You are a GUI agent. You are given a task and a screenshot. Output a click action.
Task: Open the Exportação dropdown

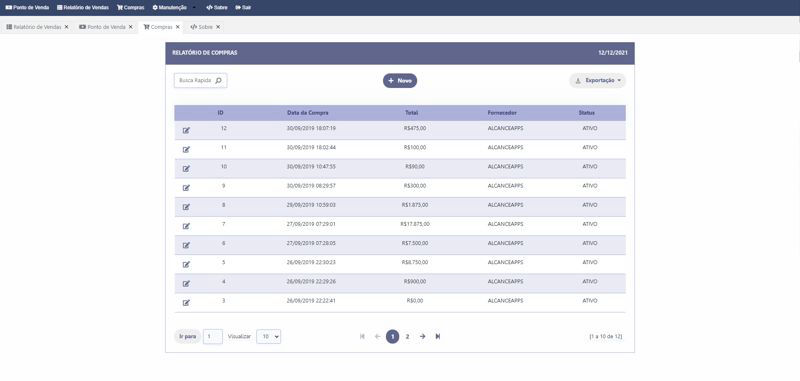[597, 81]
